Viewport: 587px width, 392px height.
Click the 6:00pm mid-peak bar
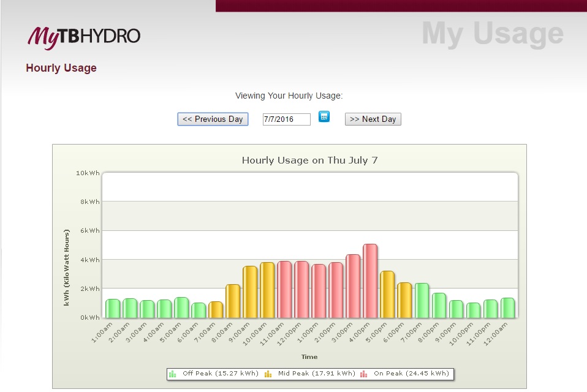404,300
